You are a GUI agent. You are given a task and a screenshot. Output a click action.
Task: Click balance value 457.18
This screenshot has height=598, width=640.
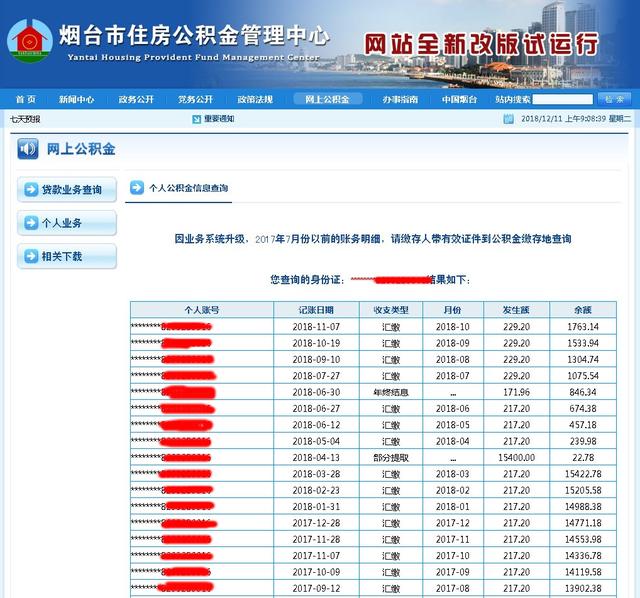[x=583, y=425]
